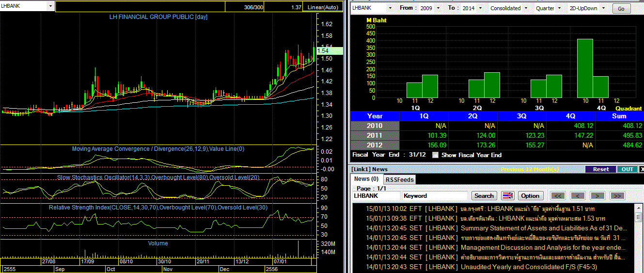The image size is (644, 273).
Task: Jump to last news page (>>)
Action: click(617, 196)
